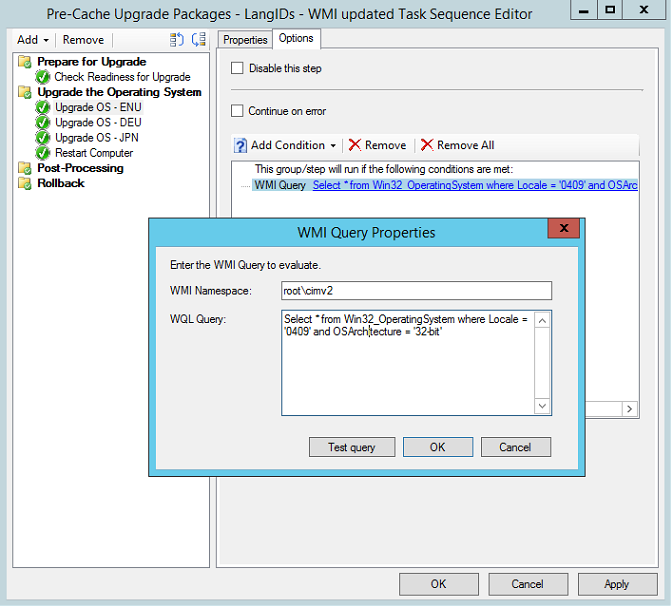671x606 pixels.
Task: Click the Check Readiness green check icon
Action: click(x=43, y=77)
